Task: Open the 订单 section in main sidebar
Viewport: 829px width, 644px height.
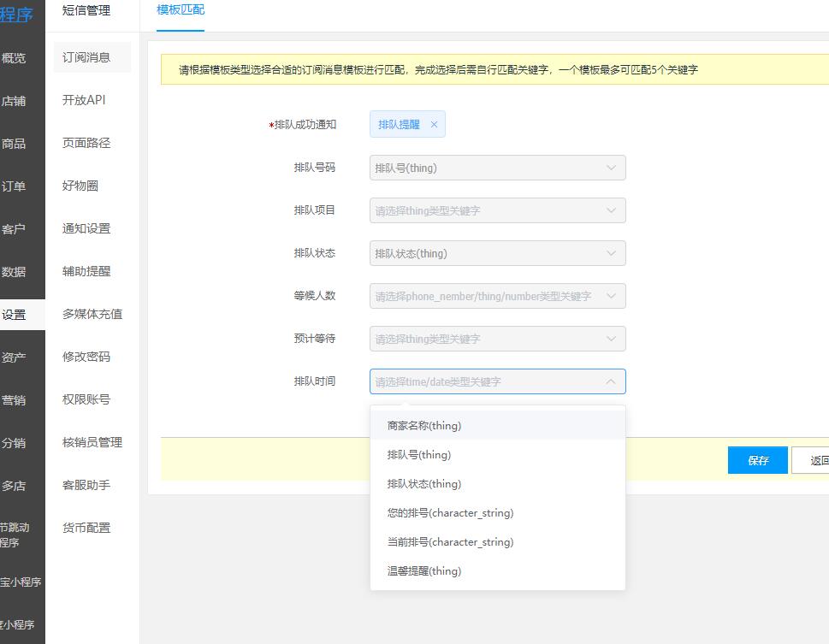Action: [x=14, y=186]
